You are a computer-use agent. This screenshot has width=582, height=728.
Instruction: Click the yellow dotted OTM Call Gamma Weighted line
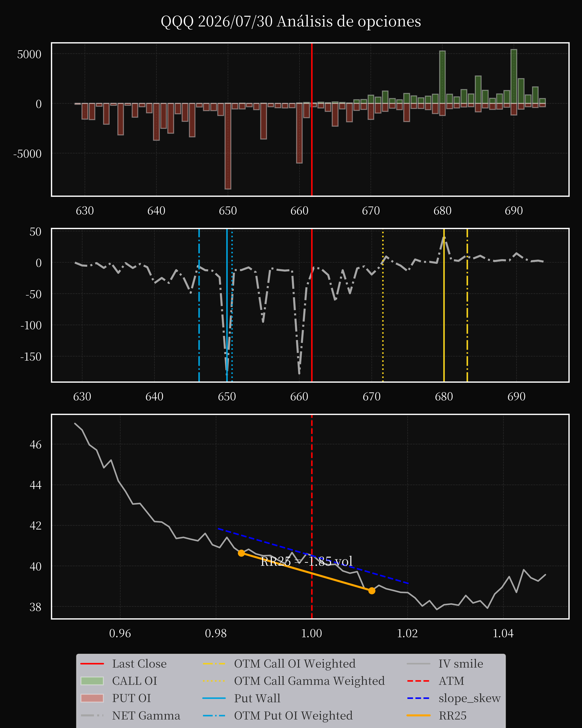(383, 305)
